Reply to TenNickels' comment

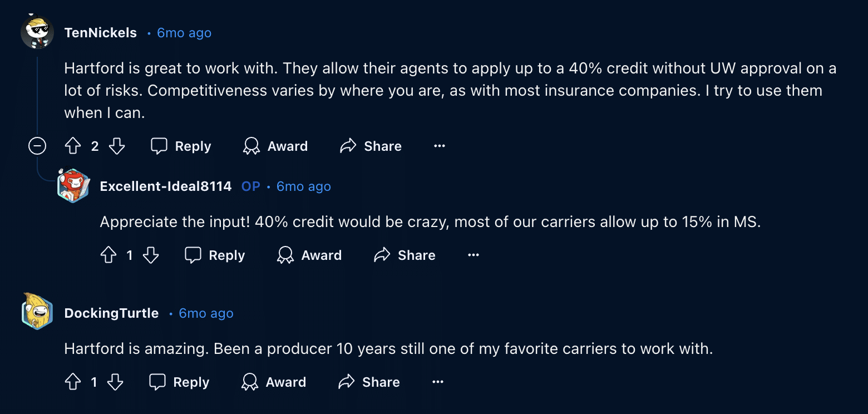click(x=181, y=146)
